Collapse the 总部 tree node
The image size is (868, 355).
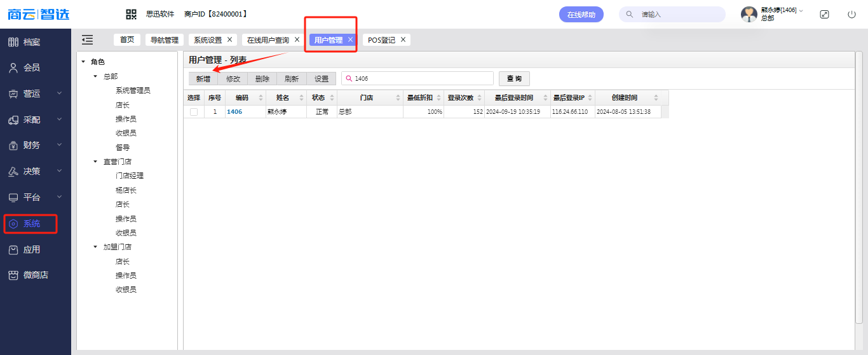(x=96, y=76)
